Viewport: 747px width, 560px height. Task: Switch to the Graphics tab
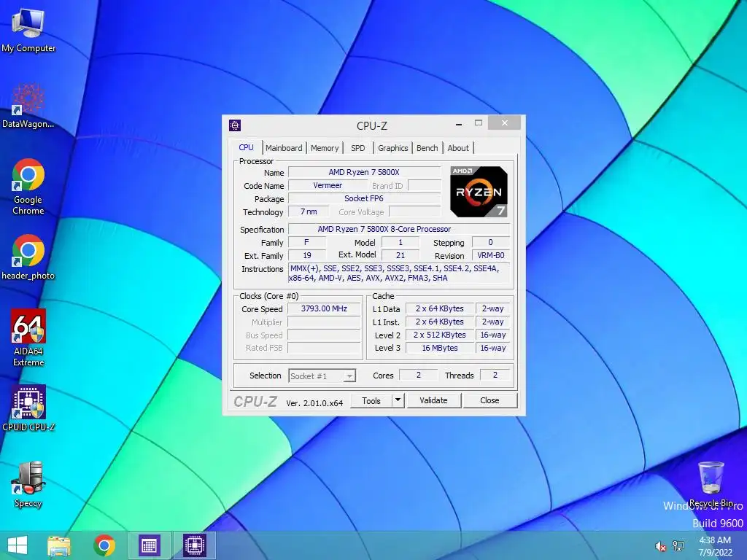pos(393,148)
